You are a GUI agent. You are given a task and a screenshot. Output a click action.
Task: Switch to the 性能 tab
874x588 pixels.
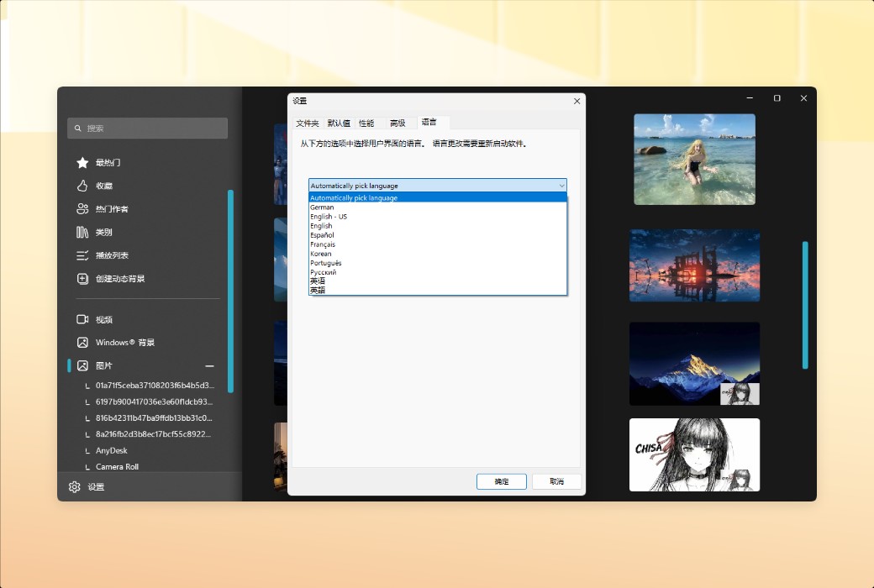(366, 123)
